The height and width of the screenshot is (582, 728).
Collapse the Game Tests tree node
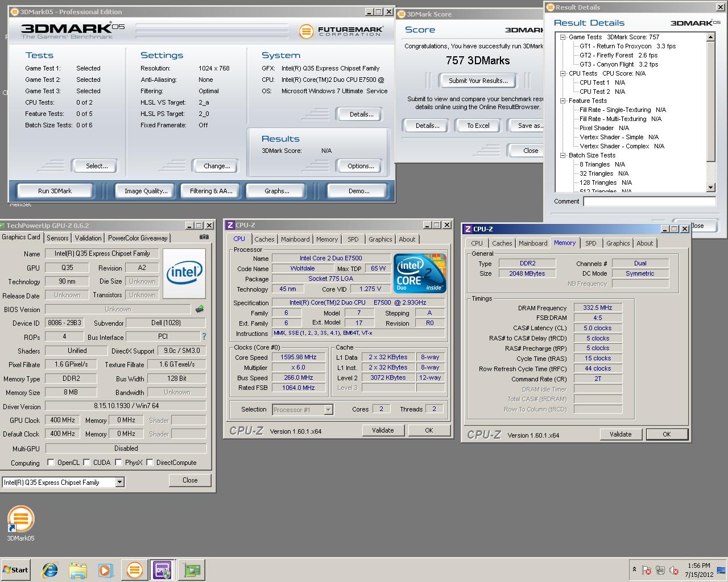tap(562, 37)
